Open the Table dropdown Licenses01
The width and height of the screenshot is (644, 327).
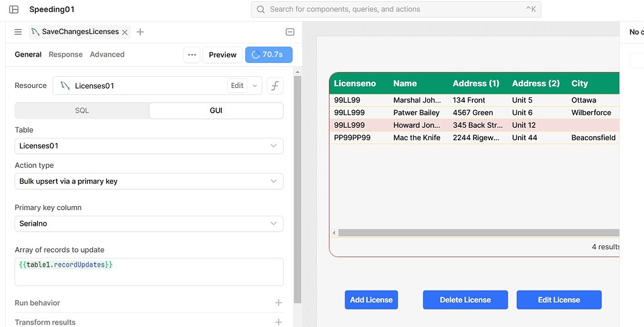(148, 146)
